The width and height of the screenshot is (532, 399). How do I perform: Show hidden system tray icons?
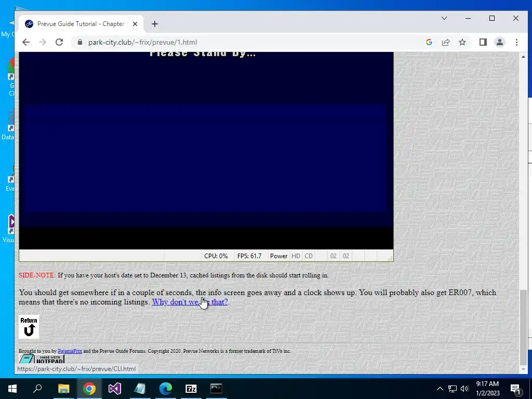point(440,389)
